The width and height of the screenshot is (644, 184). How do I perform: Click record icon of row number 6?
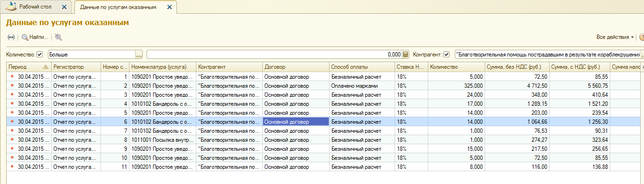tap(12, 121)
